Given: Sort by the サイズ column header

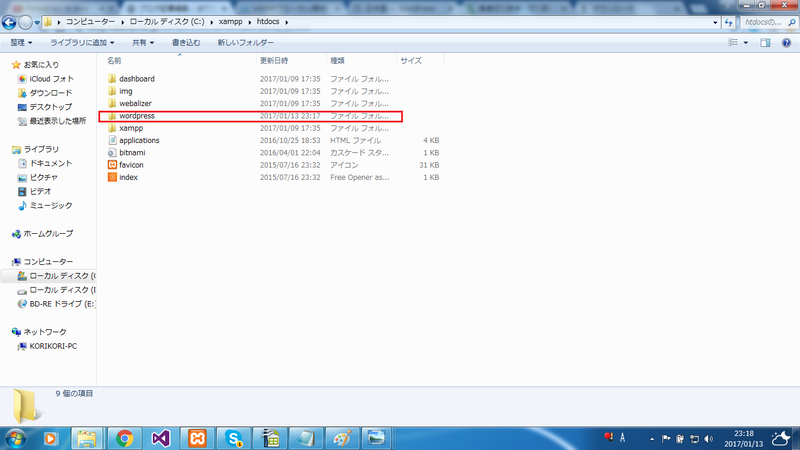Looking at the screenshot, I should click(411, 60).
